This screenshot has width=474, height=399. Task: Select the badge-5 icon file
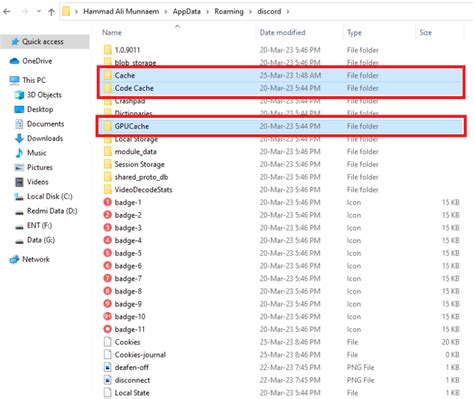(x=107, y=253)
